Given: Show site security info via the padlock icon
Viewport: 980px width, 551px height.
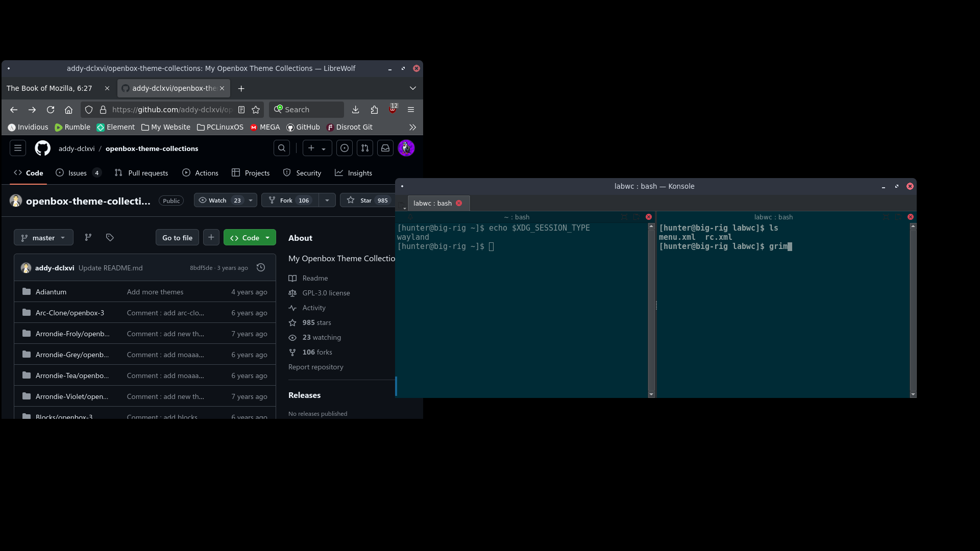Looking at the screenshot, I should click(x=103, y=110).
